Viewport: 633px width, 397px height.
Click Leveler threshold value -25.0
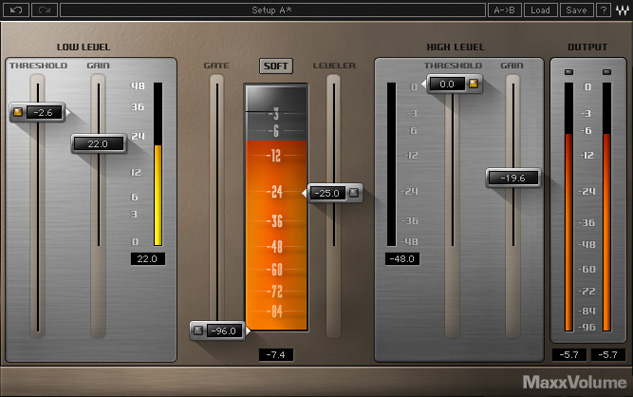[327, 193]
